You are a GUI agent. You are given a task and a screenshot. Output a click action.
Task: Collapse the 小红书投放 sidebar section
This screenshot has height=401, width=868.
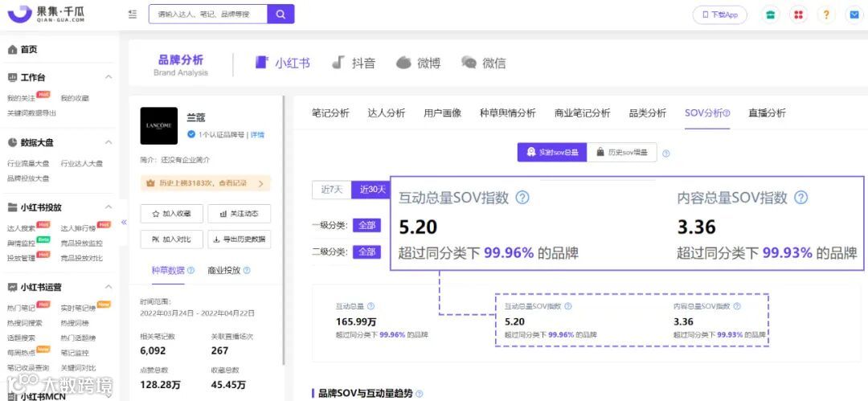point(108,207)
